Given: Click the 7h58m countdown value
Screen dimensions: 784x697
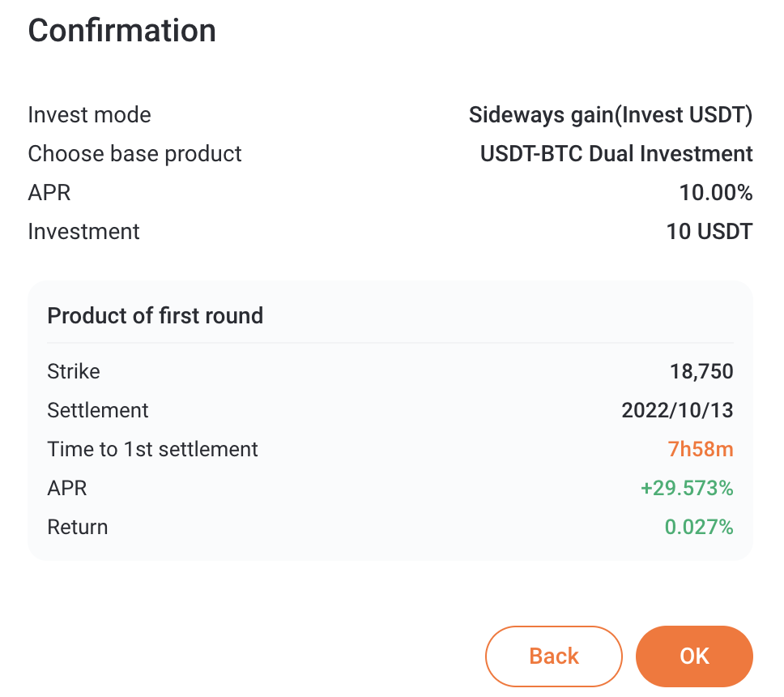Looking at the screenshot, I should (701, 449).
